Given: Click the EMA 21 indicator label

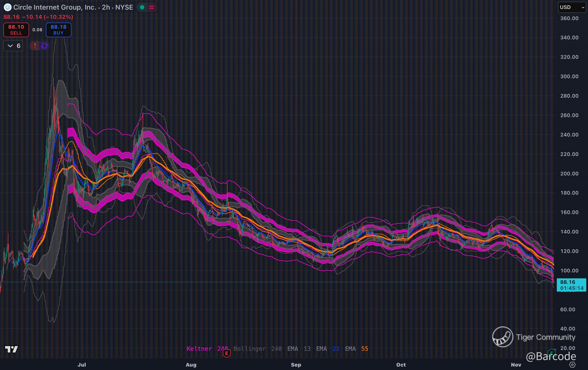Looking at the screenshot, I should (x=328, y=348).
